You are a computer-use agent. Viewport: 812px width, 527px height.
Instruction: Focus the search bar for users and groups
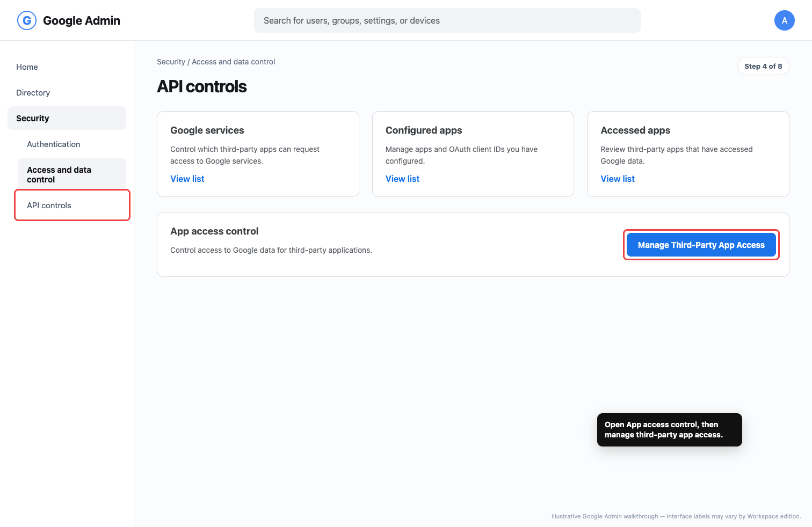coord(447,20)
